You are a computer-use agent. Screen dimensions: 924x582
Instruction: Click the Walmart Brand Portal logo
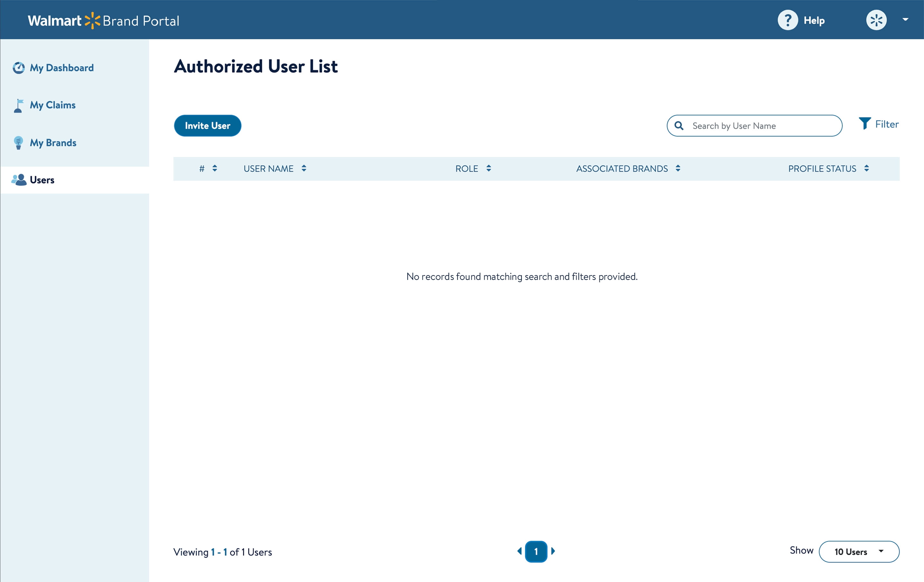click(x=103, y=21)
